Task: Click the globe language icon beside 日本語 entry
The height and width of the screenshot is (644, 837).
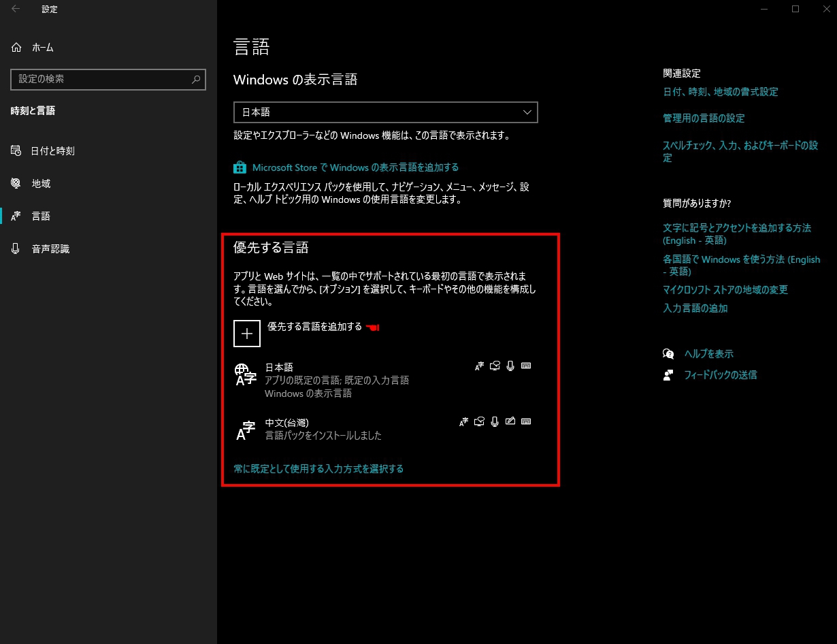Action: 245,374
